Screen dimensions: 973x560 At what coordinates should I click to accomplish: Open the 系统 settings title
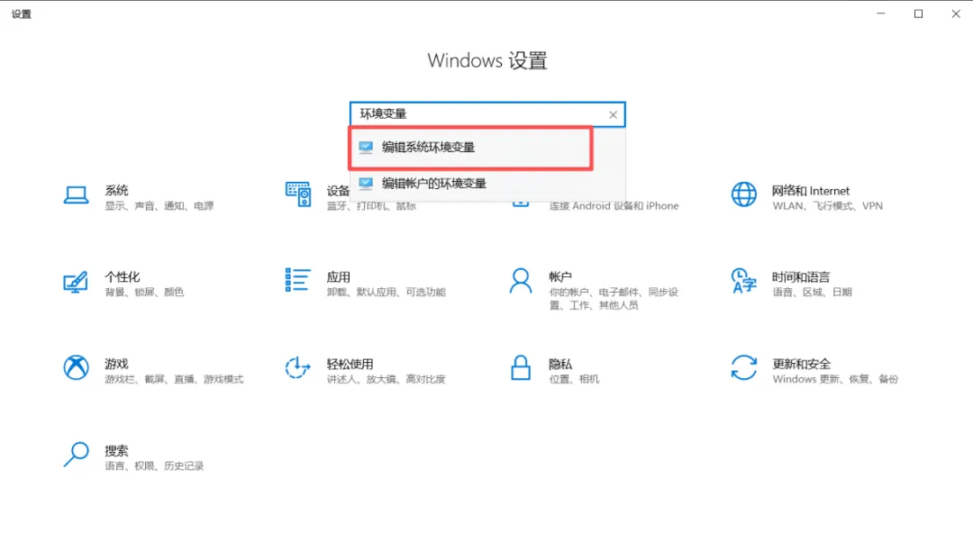(116, 190)
